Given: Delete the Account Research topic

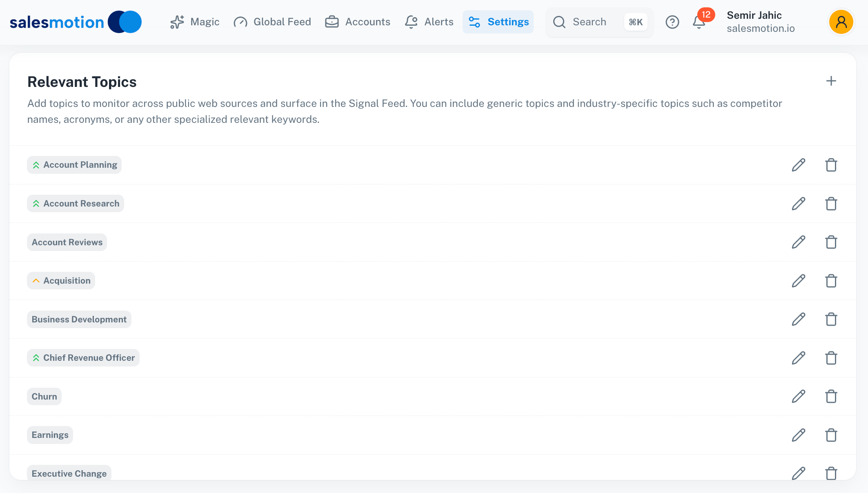Looking at the screenshot, I should click(831, 204).
